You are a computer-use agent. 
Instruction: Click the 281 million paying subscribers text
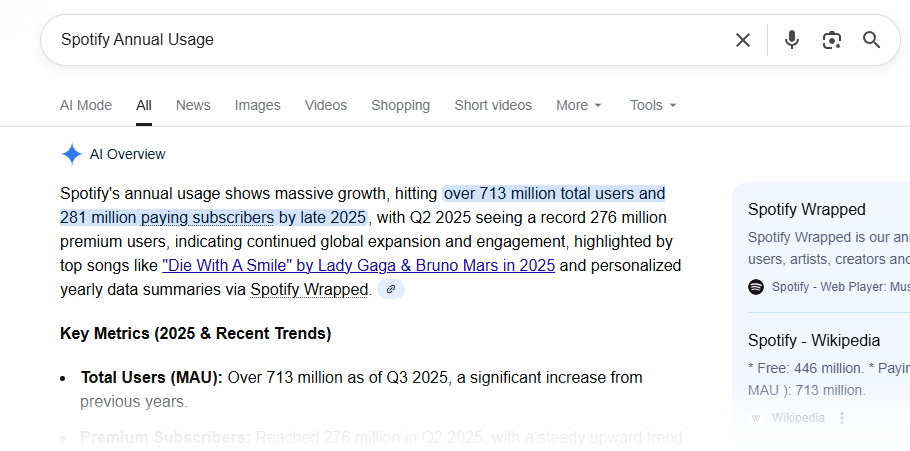[167, 218]
